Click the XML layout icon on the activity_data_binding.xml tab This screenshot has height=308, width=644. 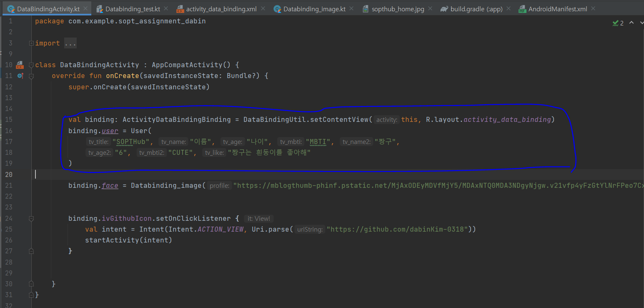point(180,9)
